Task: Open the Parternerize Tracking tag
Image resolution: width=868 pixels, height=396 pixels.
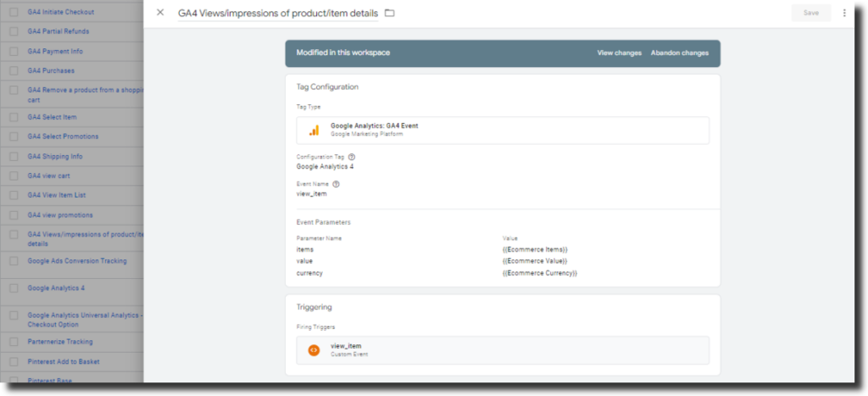Action: (x=60, y=342)
